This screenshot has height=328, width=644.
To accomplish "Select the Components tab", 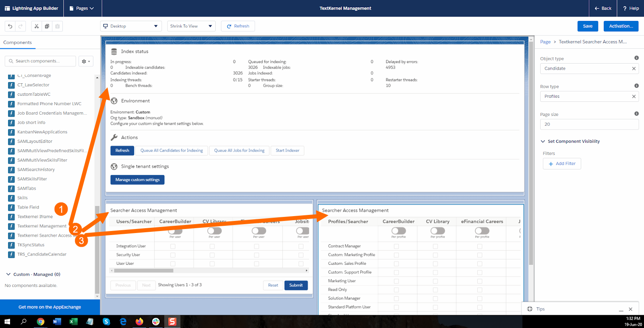I will coord(18,43).
